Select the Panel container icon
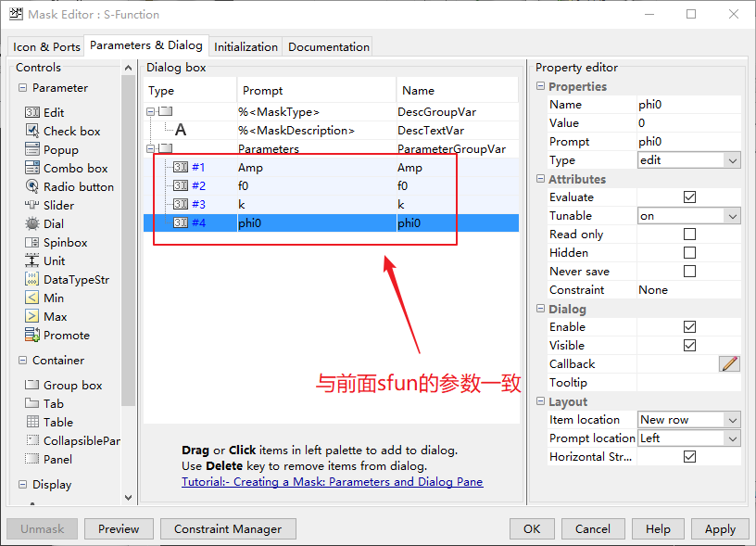Screen dimensions: 756x546 pyautogui.click(x=32, y=459)
